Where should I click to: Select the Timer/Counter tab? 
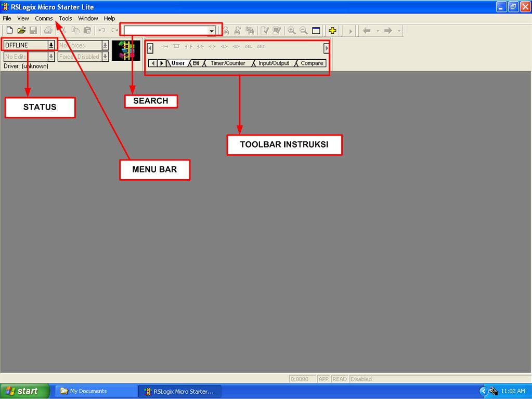click(228, 63)
